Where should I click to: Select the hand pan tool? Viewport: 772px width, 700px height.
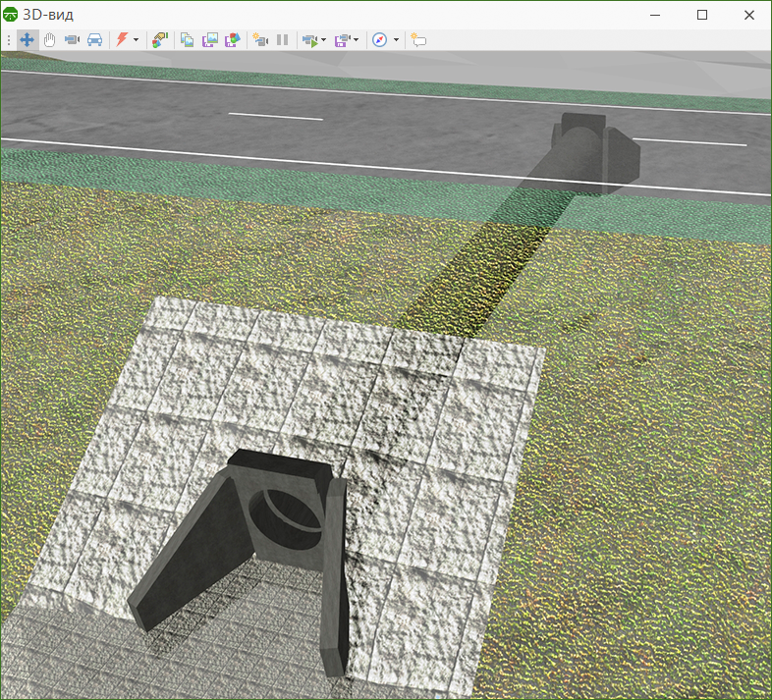pyautogui.click(x=49, y=40)
